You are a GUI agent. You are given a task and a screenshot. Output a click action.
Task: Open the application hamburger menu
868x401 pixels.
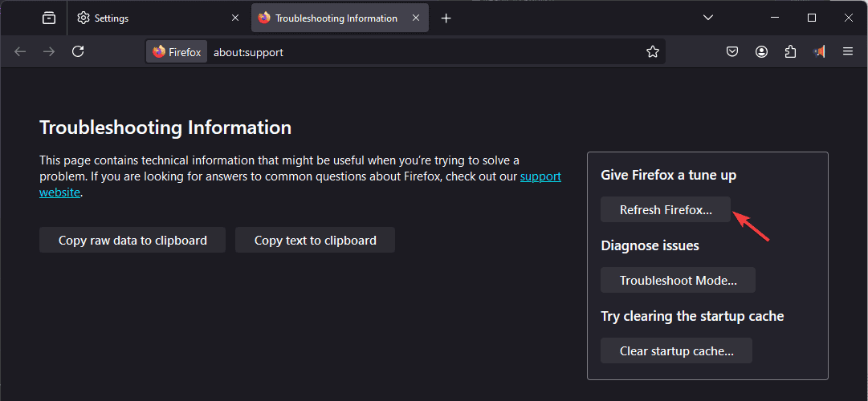pos(847,51)
